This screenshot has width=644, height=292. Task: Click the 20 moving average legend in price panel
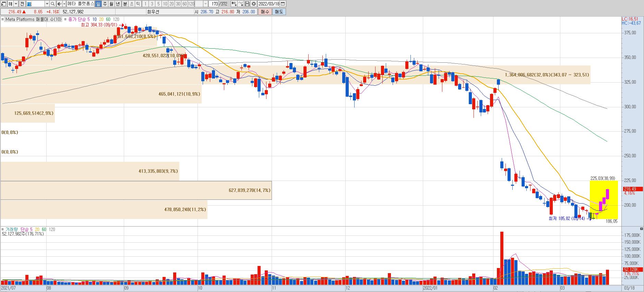101,19
